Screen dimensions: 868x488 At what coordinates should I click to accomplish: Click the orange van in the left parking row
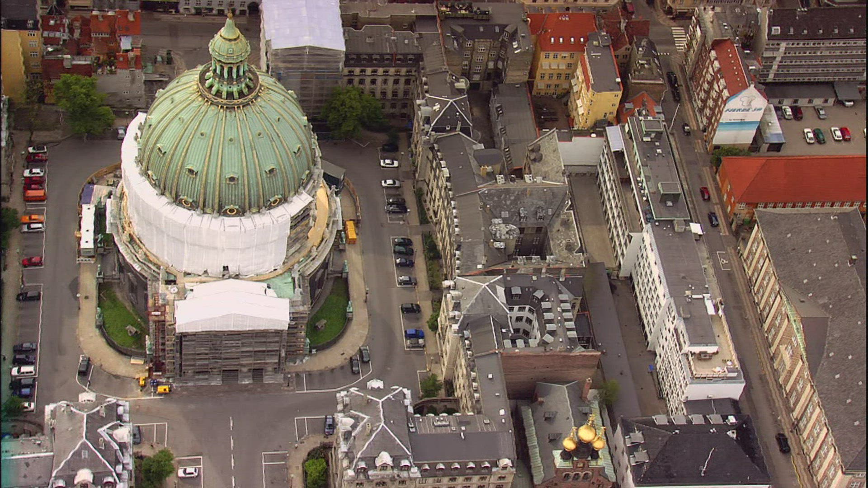tap(34, 195)
